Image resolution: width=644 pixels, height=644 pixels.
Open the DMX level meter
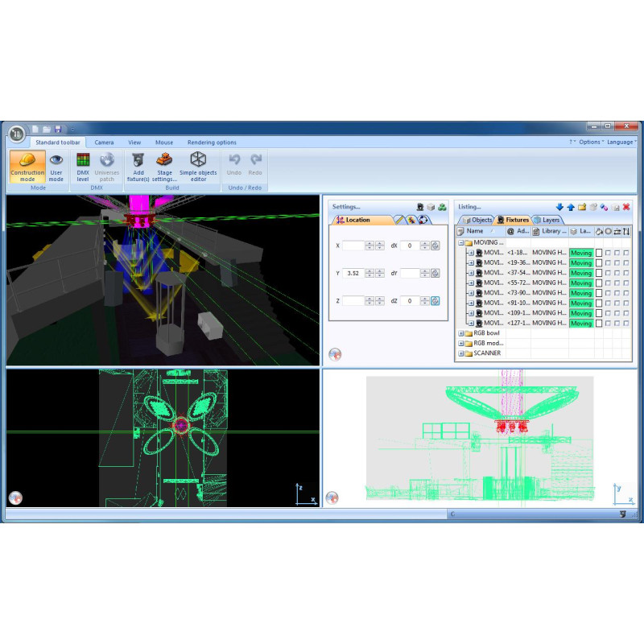(83, 167)
